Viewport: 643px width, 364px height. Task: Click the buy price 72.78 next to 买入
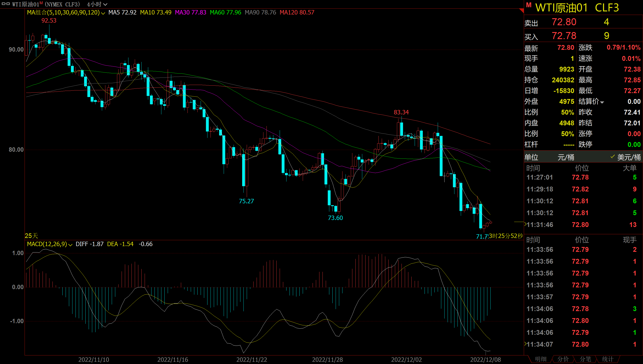[x=564, y=36]
